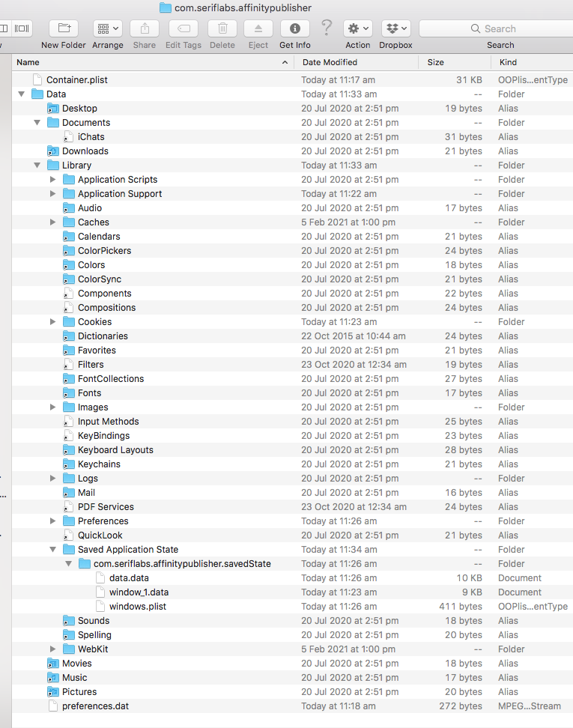This screenshot has height=728, width=573.
Task: Select the Calendars row
Action: [293, 237]
